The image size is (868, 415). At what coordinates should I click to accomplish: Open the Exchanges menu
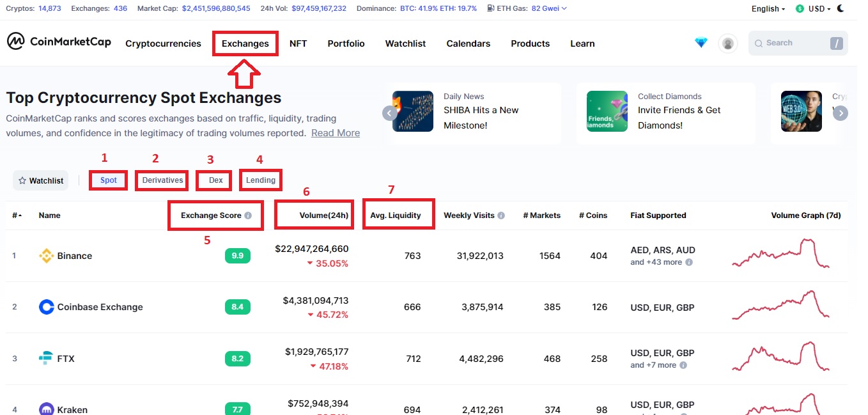click(245, 43)
